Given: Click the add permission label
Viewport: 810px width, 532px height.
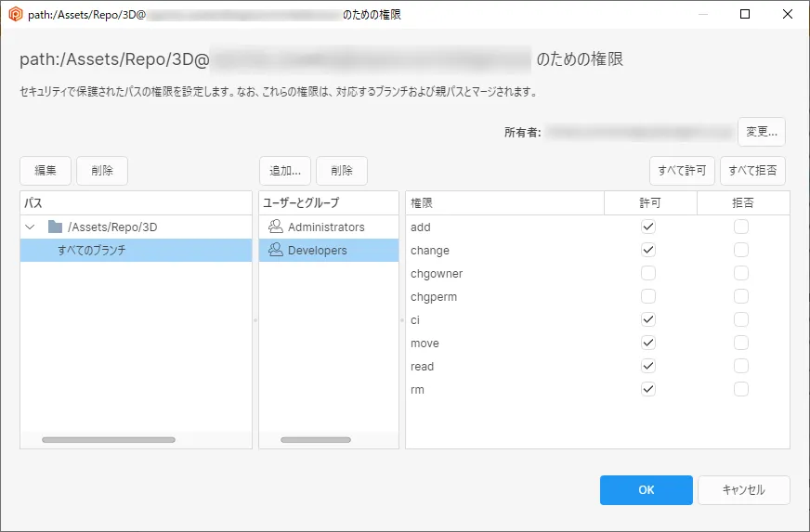Looking at the screenshot, I should pos(421,227).
